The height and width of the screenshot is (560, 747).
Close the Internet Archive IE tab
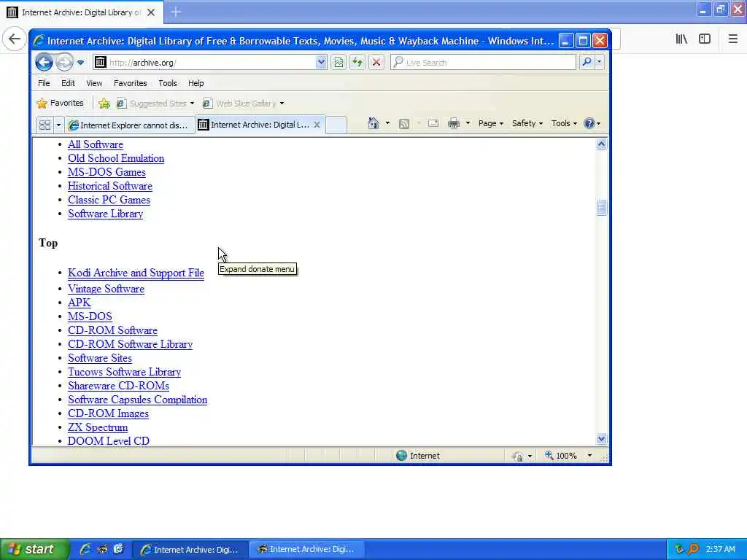(x=317, y=125)
